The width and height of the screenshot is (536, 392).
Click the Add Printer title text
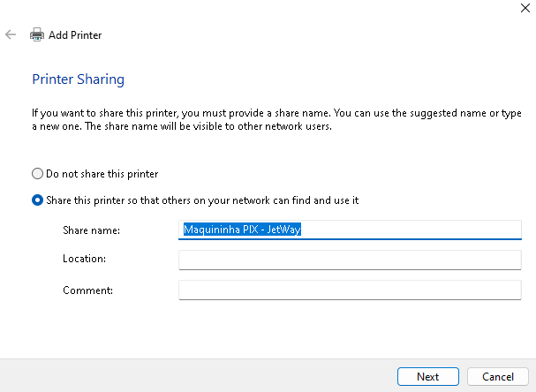tap(75, 35)
